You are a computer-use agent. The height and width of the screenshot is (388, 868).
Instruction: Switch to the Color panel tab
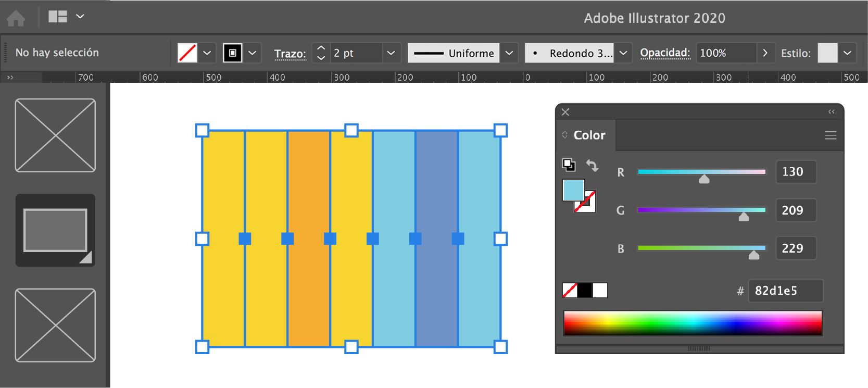tap(589, 135)
